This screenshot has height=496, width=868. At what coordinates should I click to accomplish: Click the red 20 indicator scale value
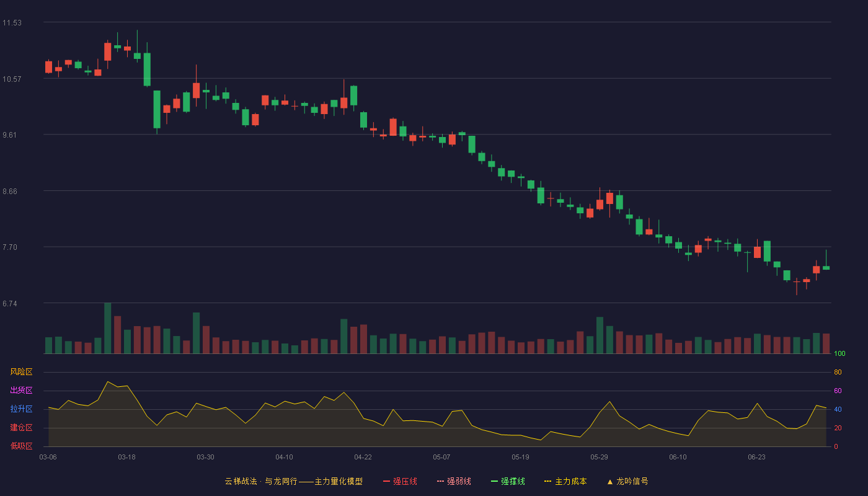click(x=838, y=428)
